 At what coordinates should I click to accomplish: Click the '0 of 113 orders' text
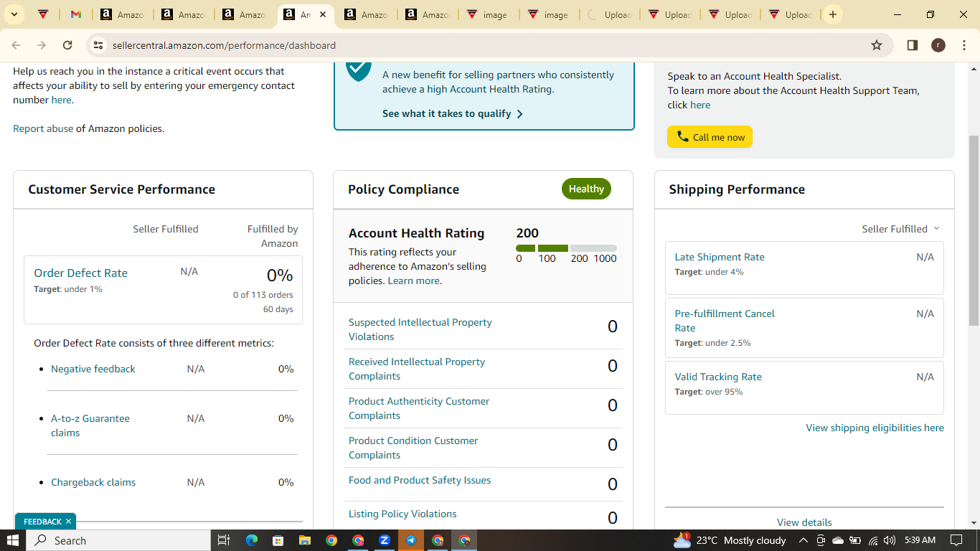263,295
